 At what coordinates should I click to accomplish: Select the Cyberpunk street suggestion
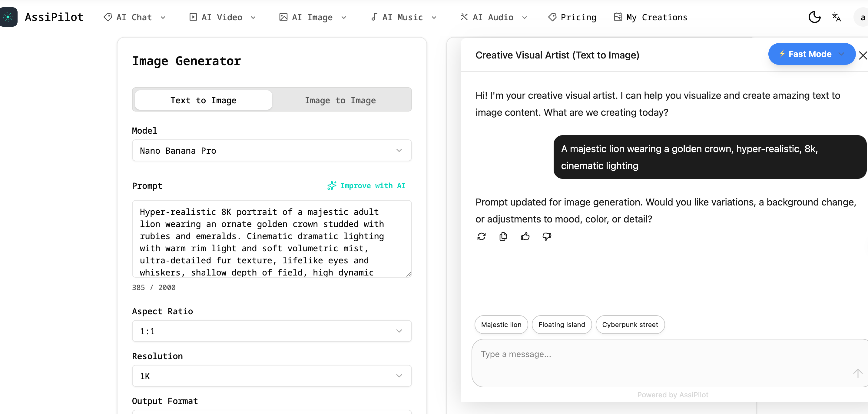click(x=630, y=324)
